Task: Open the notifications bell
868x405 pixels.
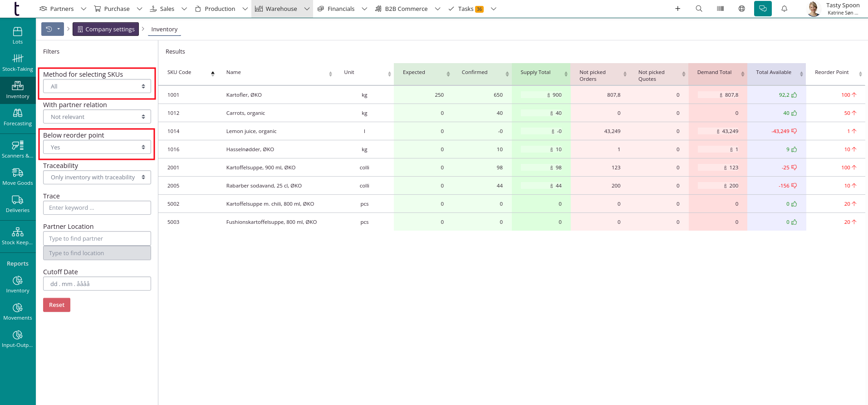Action: (x=784, y=9)
